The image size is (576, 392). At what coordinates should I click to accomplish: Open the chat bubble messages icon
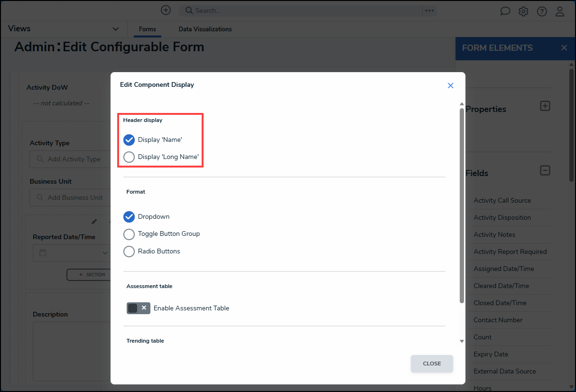click(x=505, y=11)
